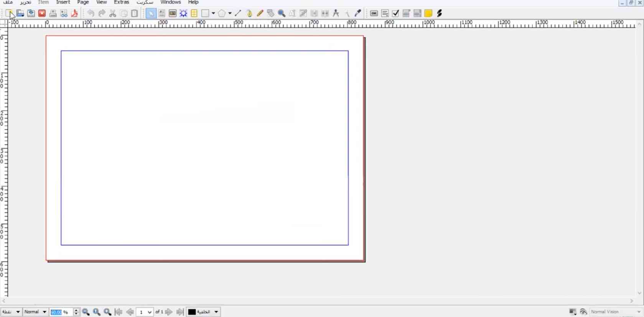Open the Insert menu
Image resolution: width=644 pixels, height=317 pixels.
click(63, 2)
